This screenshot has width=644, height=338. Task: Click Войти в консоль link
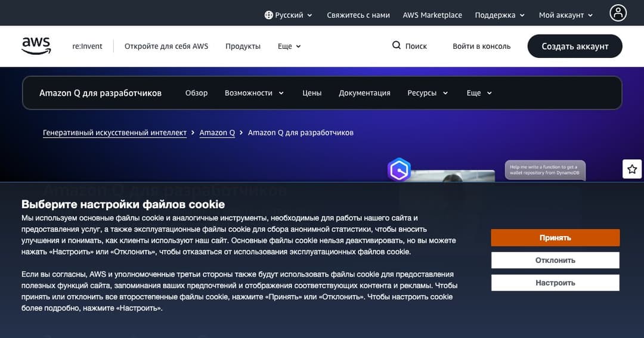481,46
